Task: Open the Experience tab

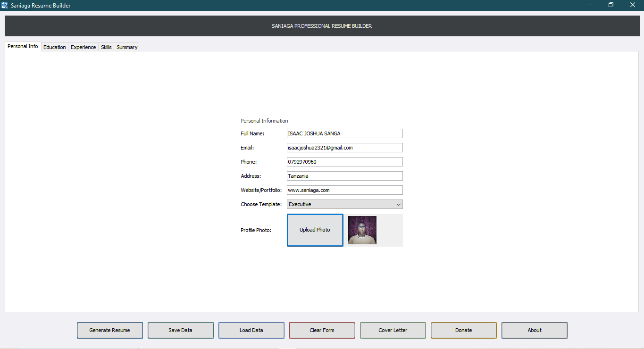Action: coord(84,47)
